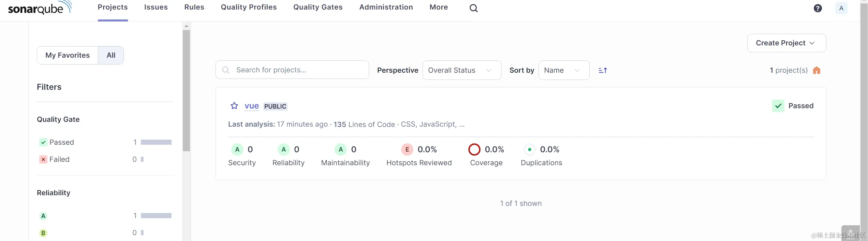Open the help question mark icon
This screenshot has height=241, width=868.
point(818,8)
